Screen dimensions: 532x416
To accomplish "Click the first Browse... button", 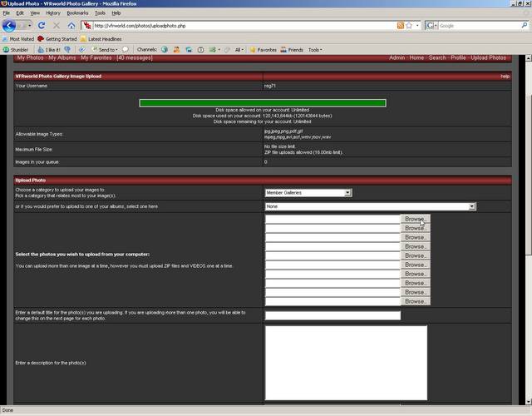I will (415, 219).
